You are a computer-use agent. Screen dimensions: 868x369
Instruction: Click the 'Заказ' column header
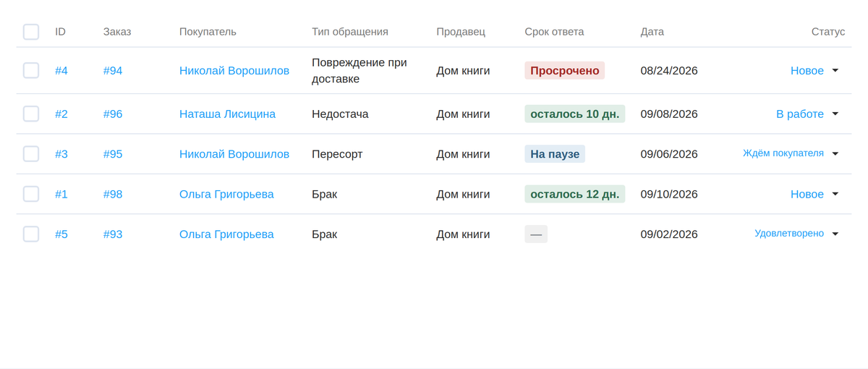click(x=117, y=32)
